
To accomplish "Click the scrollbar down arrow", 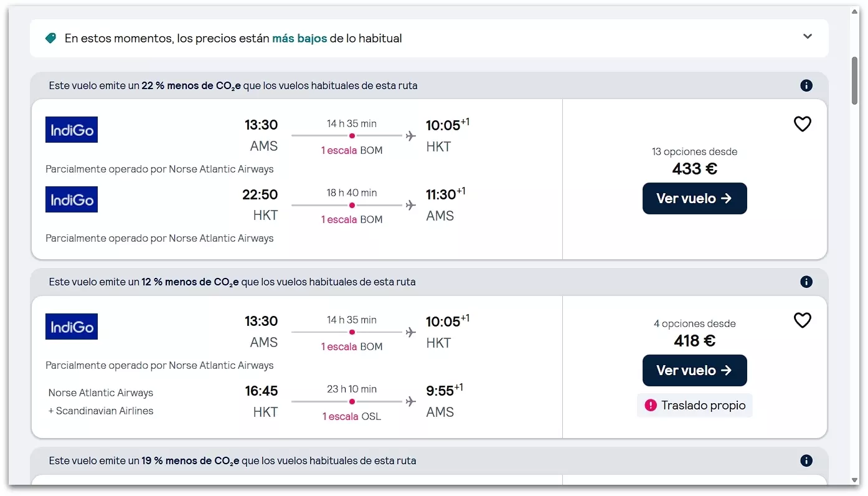I will pos(854,480).
